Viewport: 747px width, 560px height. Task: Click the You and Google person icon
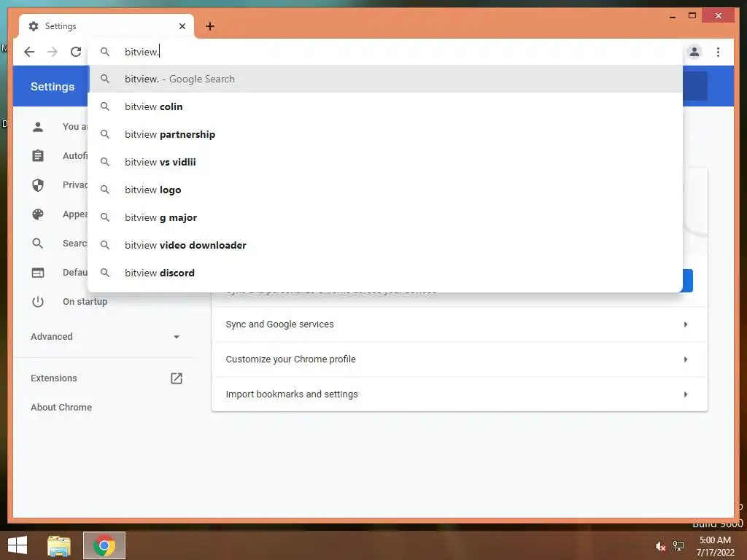click(x=38, y=127)
